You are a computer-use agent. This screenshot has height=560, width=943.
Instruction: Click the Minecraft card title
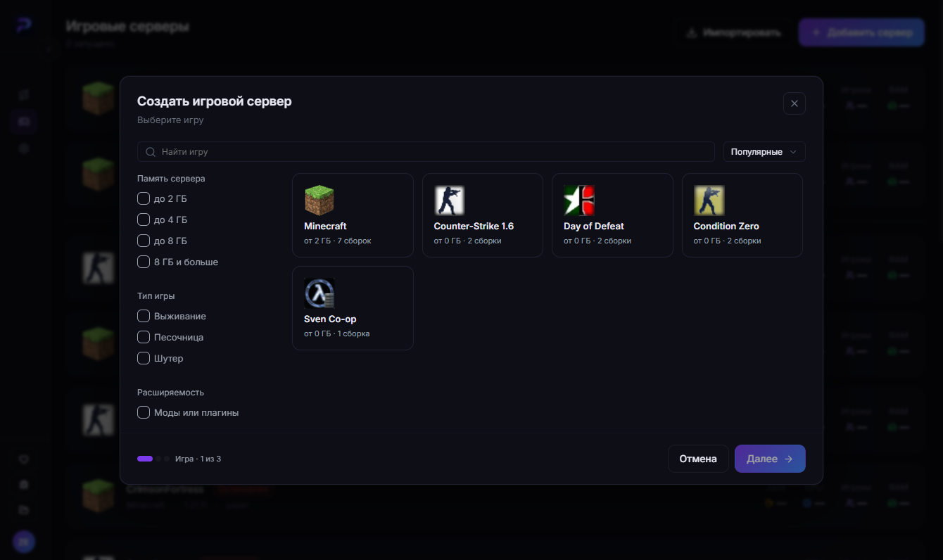pyautogui.click(x=325, y=227)
